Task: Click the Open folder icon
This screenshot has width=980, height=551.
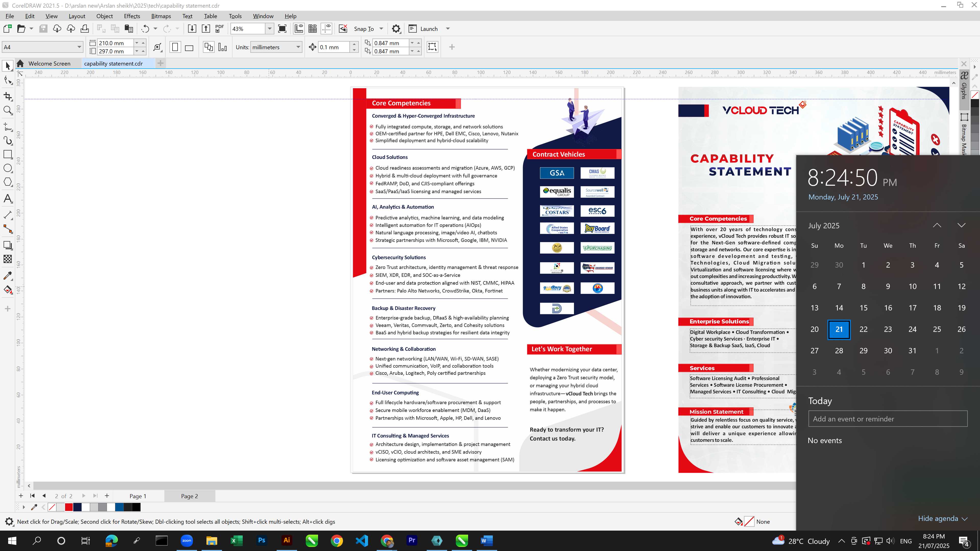Action: click(x=21, y=29)
